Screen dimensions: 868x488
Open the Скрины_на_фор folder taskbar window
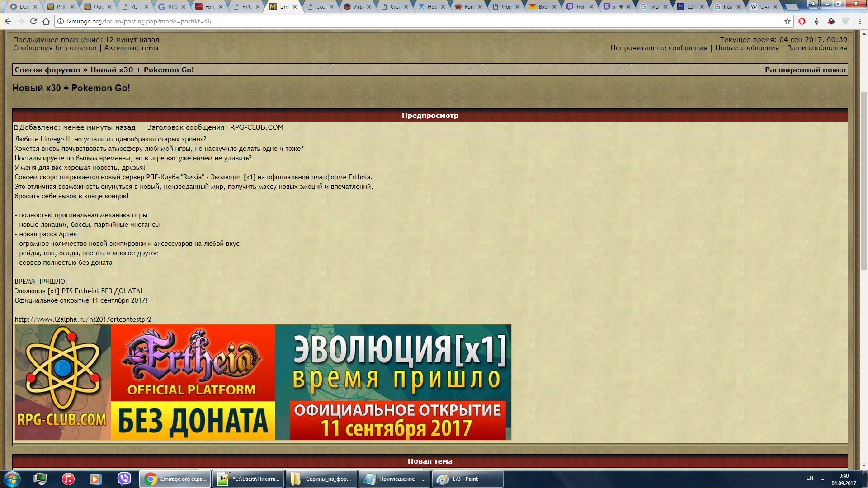tap(321, 479)
